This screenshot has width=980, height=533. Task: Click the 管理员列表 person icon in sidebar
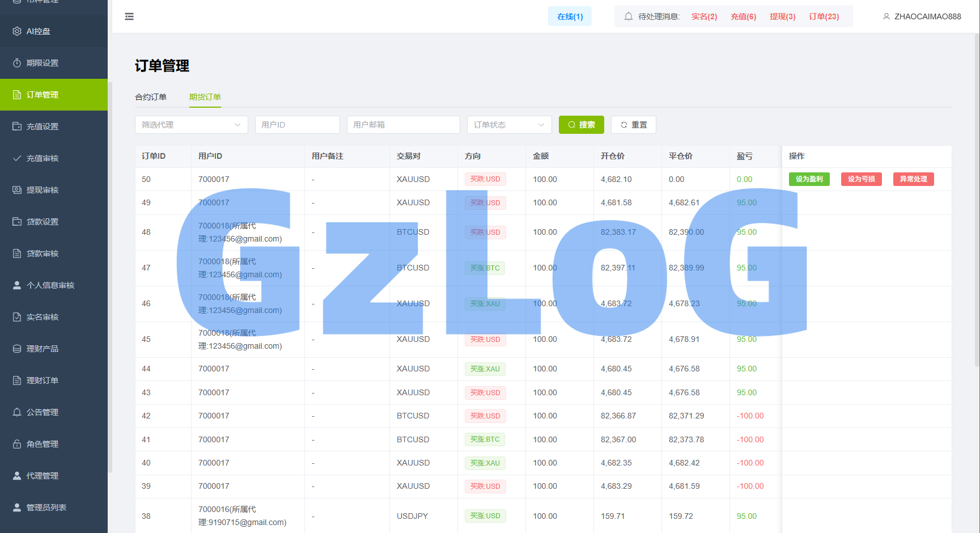[17, 507]
